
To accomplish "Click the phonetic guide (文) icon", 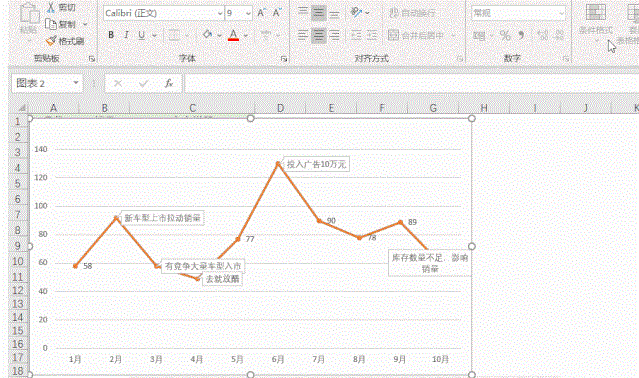I will [266, 35].
